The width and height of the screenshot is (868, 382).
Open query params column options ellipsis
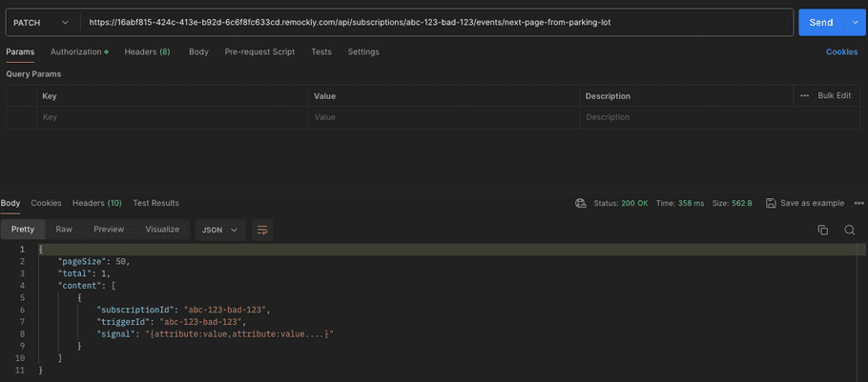tap(804, 96)
